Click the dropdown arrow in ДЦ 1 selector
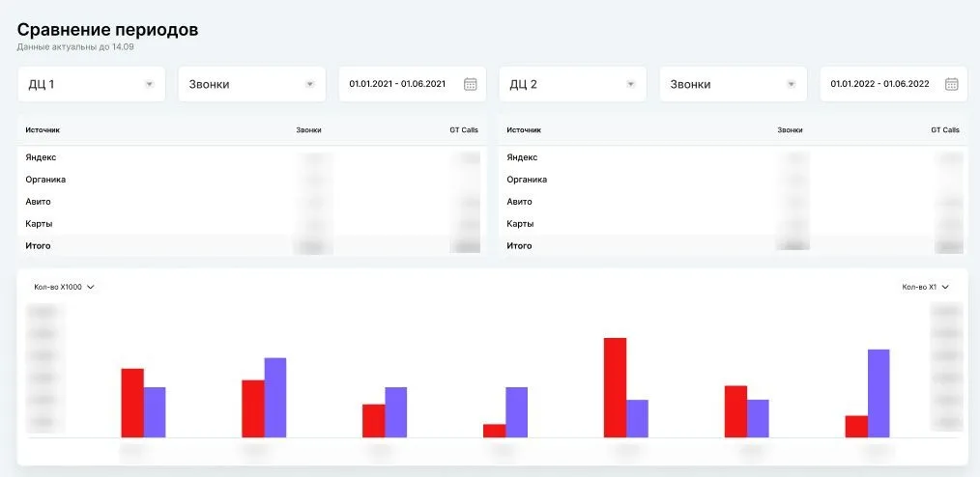The image size is (980, 477). [149, 84]
